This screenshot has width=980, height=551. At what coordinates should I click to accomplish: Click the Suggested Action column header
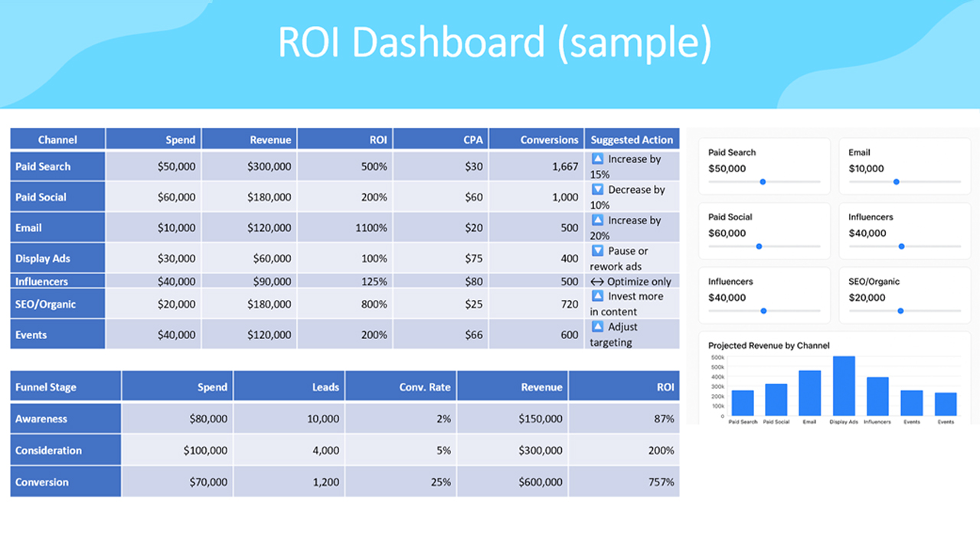coord(632,139)
